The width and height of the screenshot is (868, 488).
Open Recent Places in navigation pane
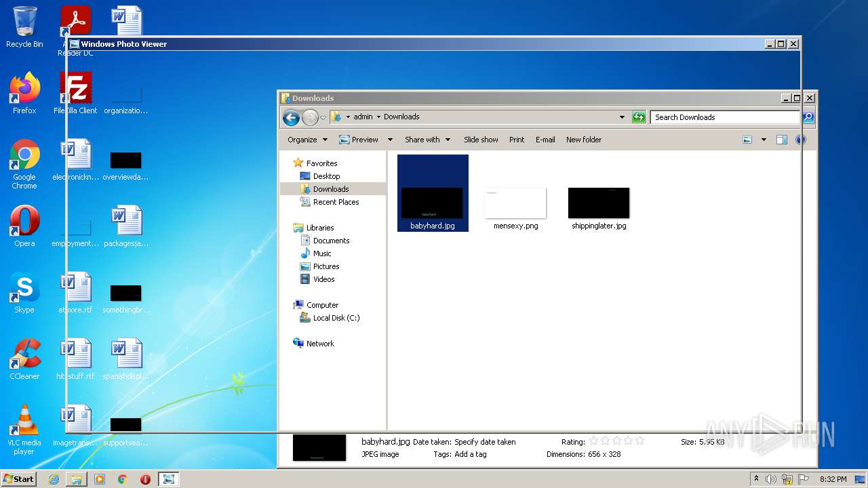336,202
